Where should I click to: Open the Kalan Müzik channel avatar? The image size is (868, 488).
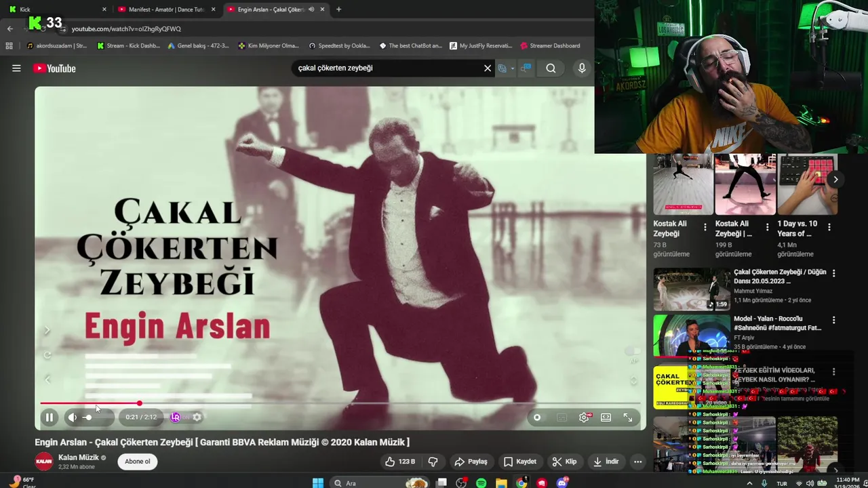[44, 462]
